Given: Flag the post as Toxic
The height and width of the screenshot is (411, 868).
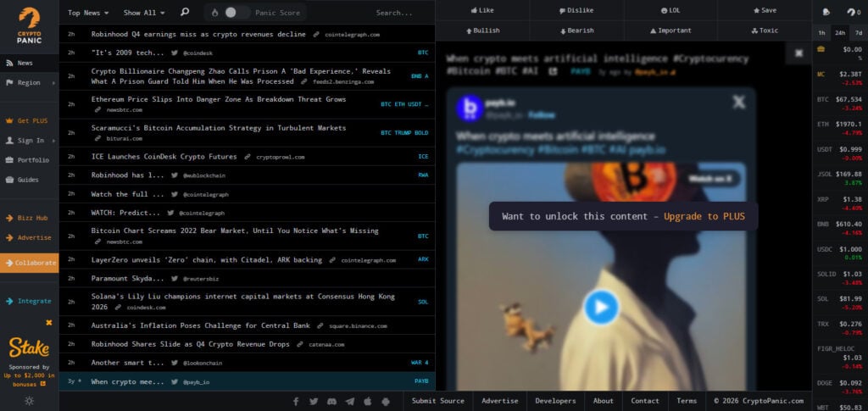Looking at the screenshot, I should tap(765, 31).
